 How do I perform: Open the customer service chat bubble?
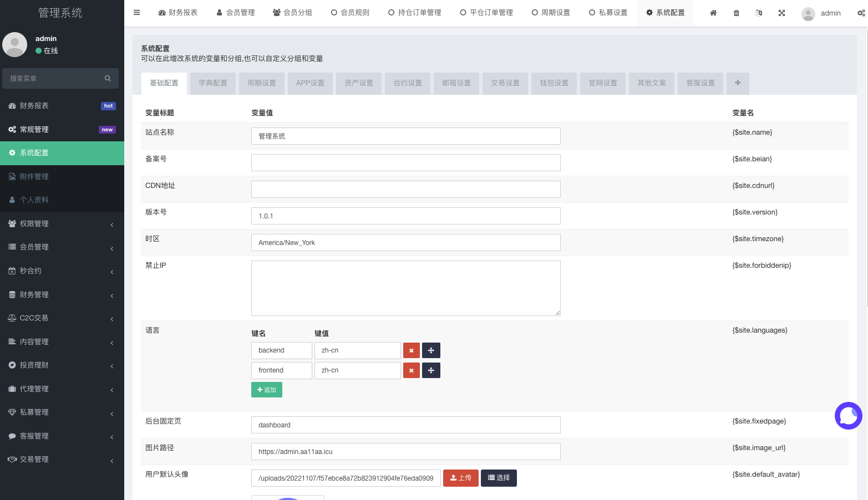pos(848,416)
